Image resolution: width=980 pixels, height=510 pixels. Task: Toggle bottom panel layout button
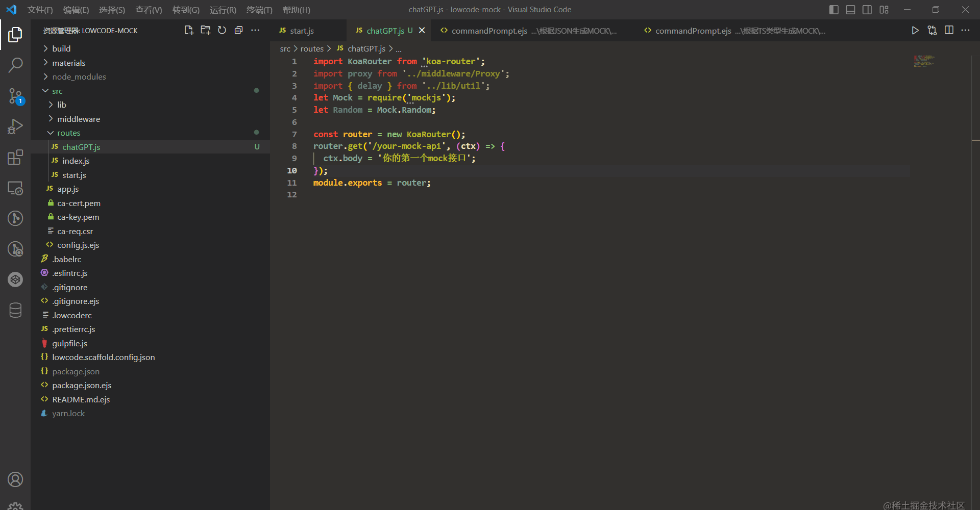pyautogui.click(x=850, y=10)
